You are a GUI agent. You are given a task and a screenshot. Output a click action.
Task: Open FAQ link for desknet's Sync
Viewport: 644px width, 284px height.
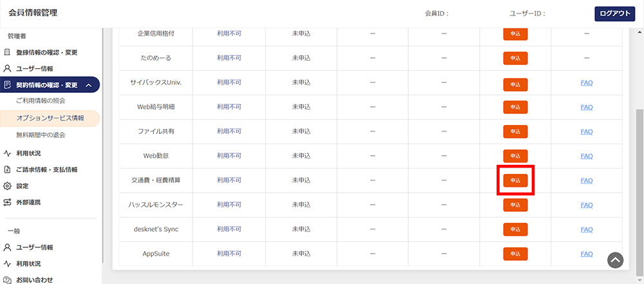point(586,229)
